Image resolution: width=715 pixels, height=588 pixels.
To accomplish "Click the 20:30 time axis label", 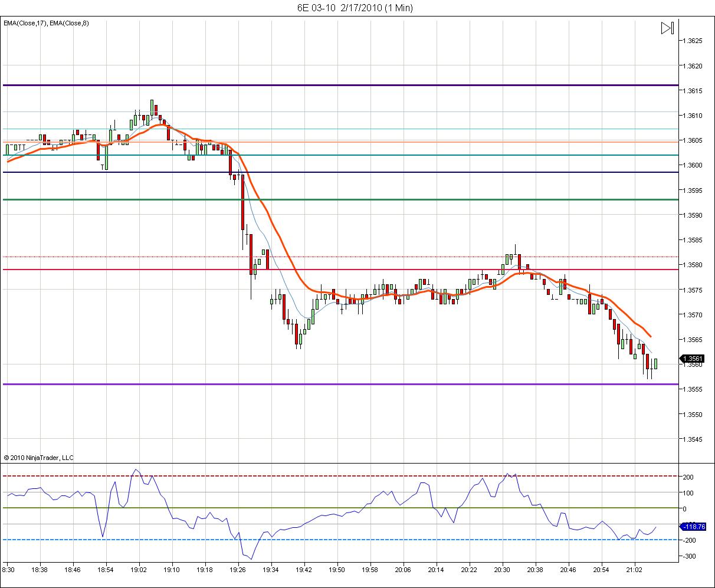I will click(x=502, y=570).
